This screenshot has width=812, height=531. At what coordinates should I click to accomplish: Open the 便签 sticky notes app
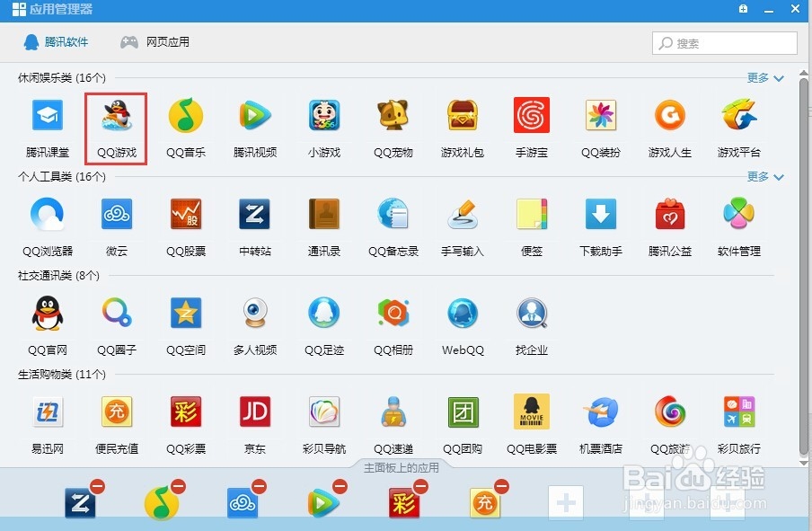[532, 214]
